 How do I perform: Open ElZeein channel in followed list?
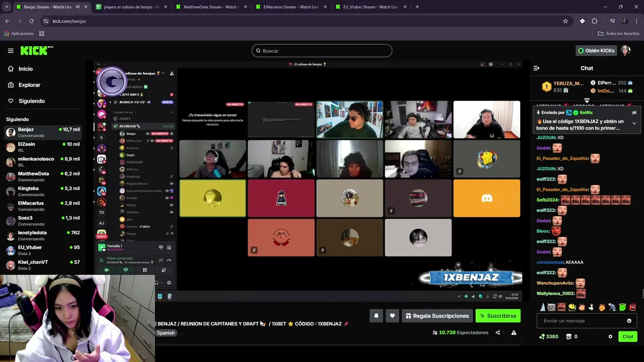click(43, 147)
